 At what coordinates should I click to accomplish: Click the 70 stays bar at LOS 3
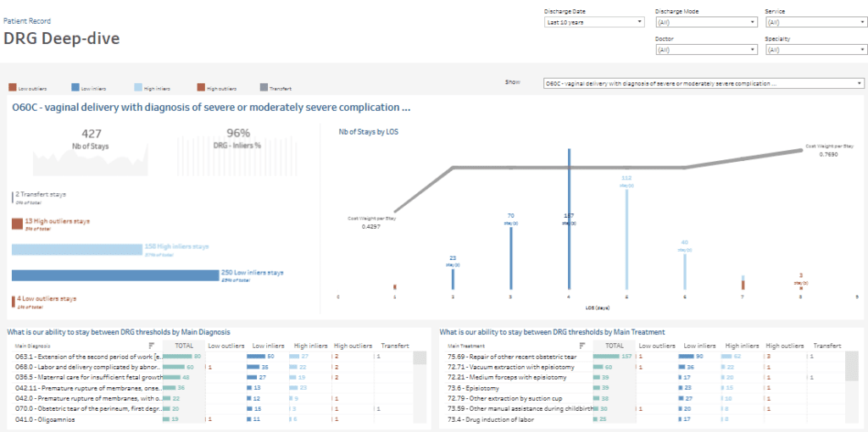511,258
